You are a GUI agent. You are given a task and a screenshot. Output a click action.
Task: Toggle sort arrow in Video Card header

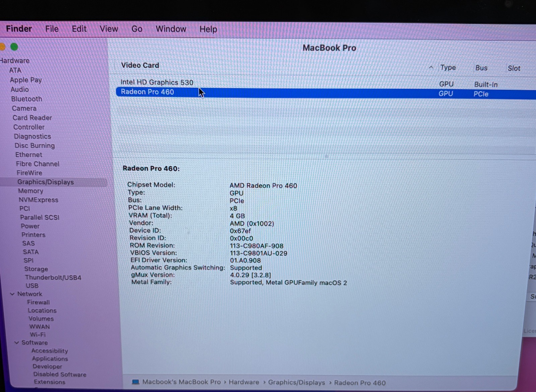(x=431, y=67)
